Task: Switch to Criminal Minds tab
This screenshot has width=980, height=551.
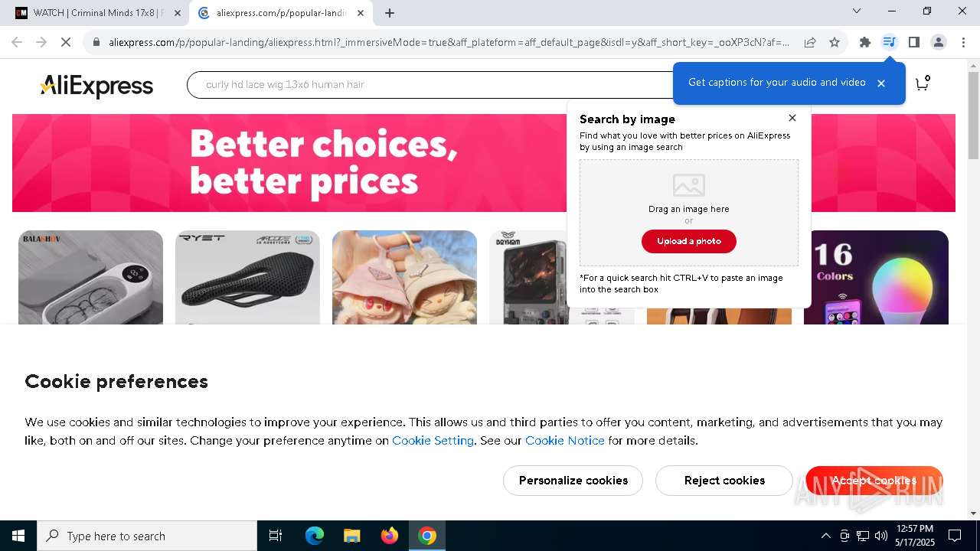Action: tap(98, 13)
